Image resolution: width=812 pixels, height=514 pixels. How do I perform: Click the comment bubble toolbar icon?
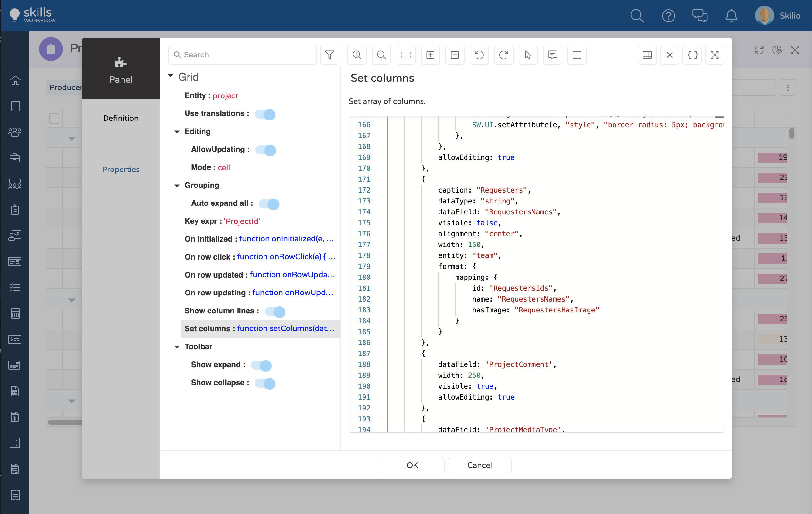[x=552, y=55]
